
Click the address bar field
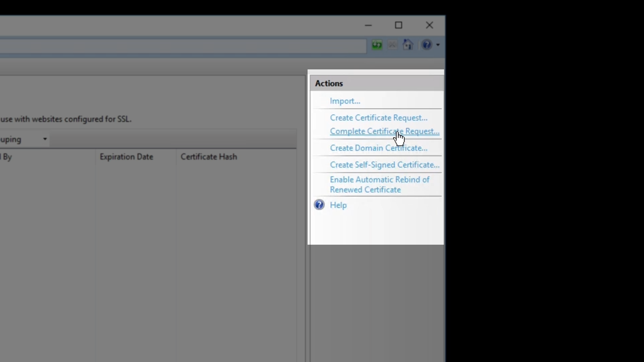[x=181, y=45]
